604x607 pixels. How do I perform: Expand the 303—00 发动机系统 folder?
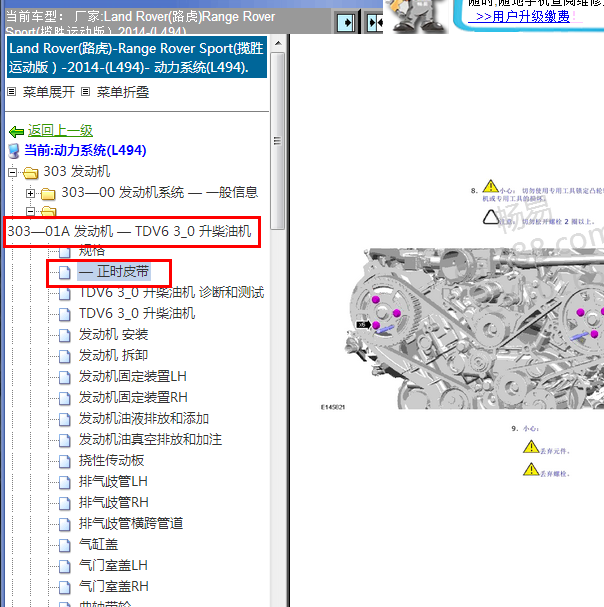pyautogui.click(x=30, y=193)
